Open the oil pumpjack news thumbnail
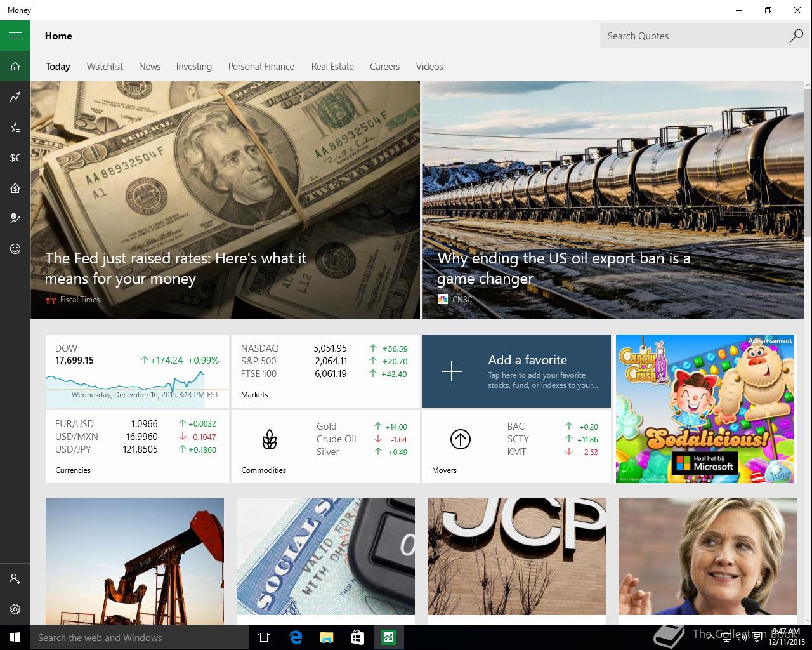812x650 pixels. tap(134, 562)
